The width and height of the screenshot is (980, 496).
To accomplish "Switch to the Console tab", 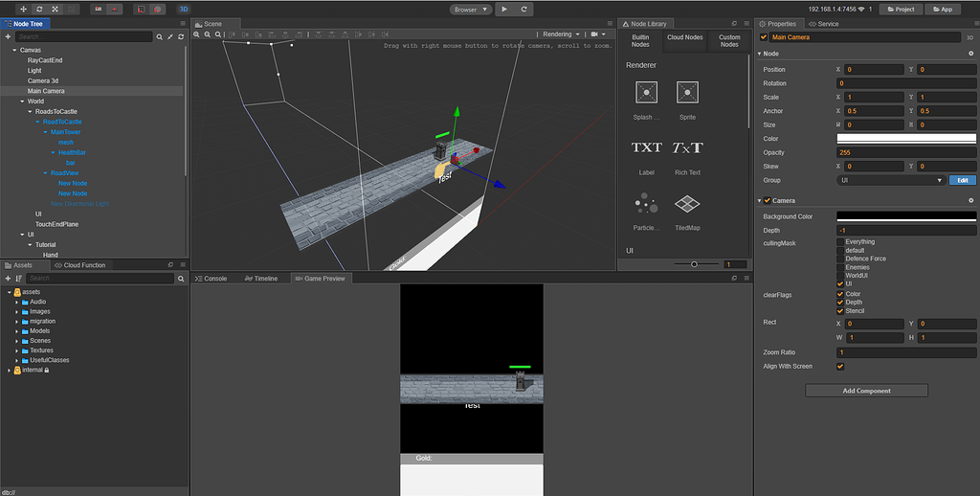I will (212, 279).
